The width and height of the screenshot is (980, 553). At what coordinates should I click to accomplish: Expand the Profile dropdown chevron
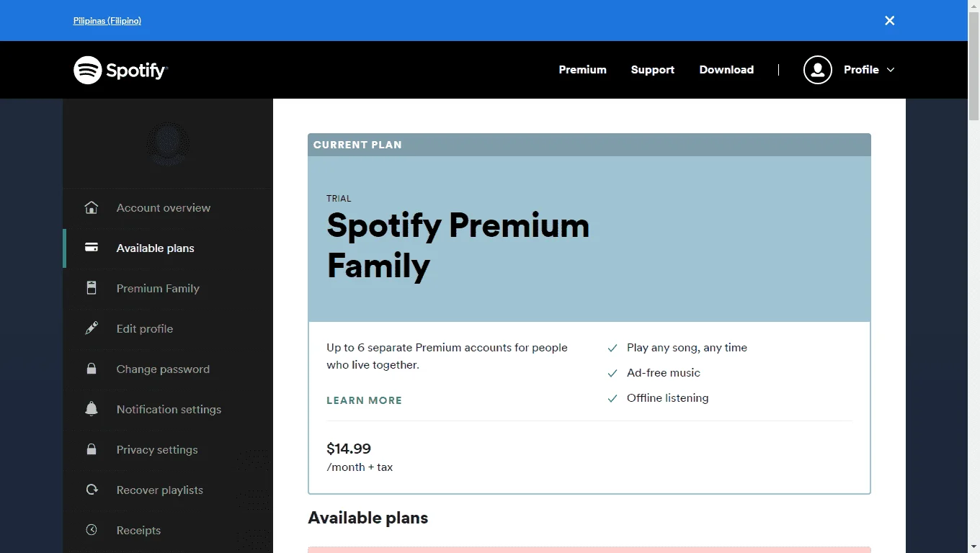(x=891, y=70)
